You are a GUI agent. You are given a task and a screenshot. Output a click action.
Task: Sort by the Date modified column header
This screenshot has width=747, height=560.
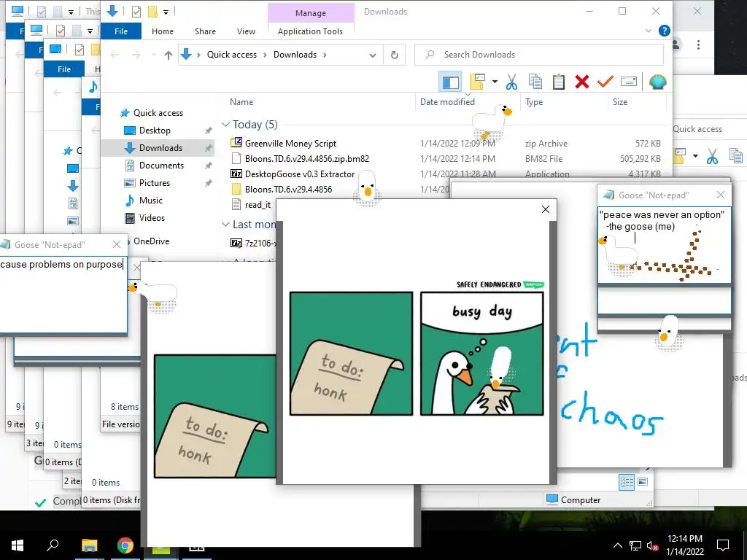pyautogui.click(x=447, y=102)
